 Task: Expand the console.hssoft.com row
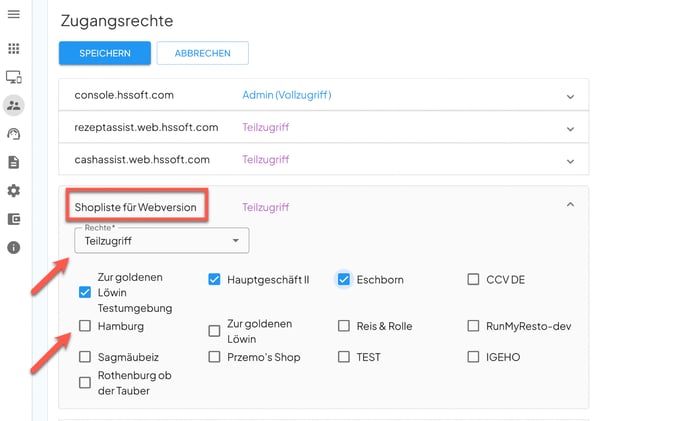click(x=570, y=96)
